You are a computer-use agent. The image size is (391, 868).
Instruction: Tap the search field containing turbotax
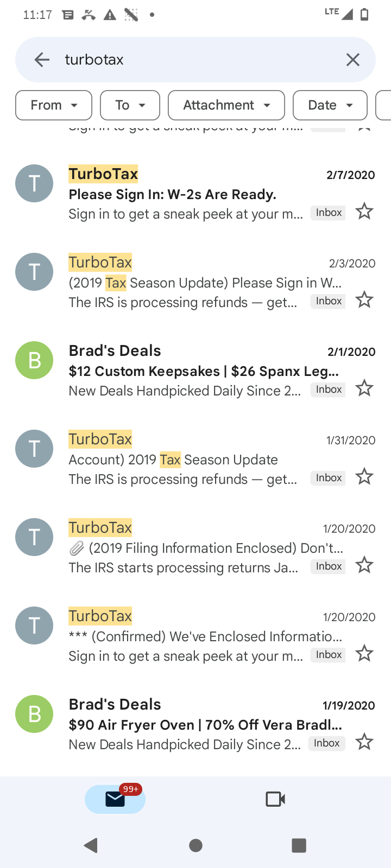click(x=195, y=60)
